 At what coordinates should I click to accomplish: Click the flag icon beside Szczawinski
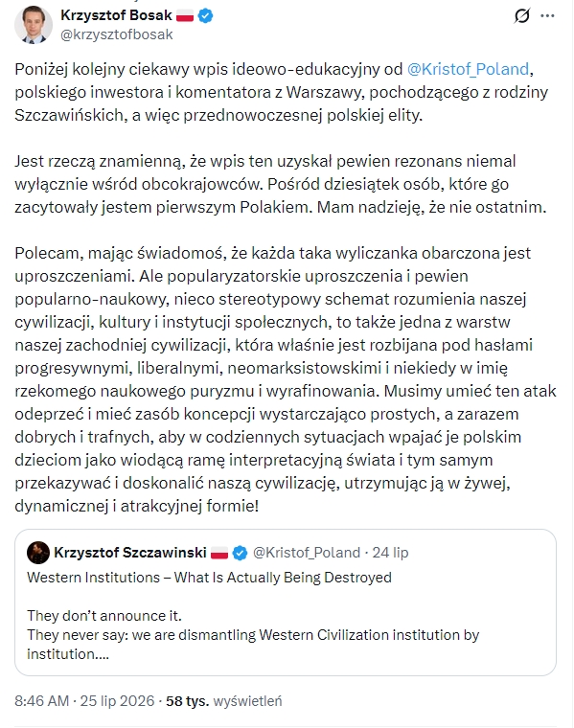point(219,553)
